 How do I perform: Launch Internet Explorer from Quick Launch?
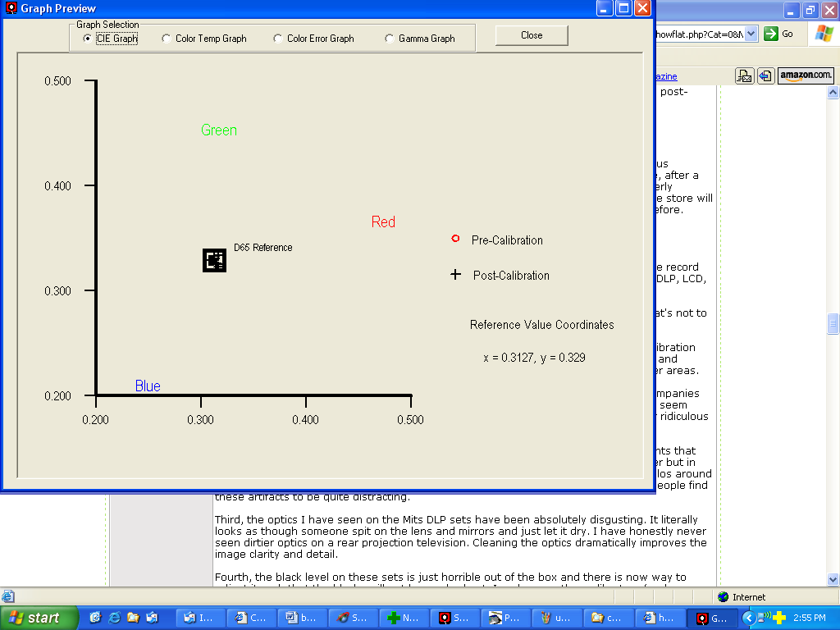click(114, 618)
